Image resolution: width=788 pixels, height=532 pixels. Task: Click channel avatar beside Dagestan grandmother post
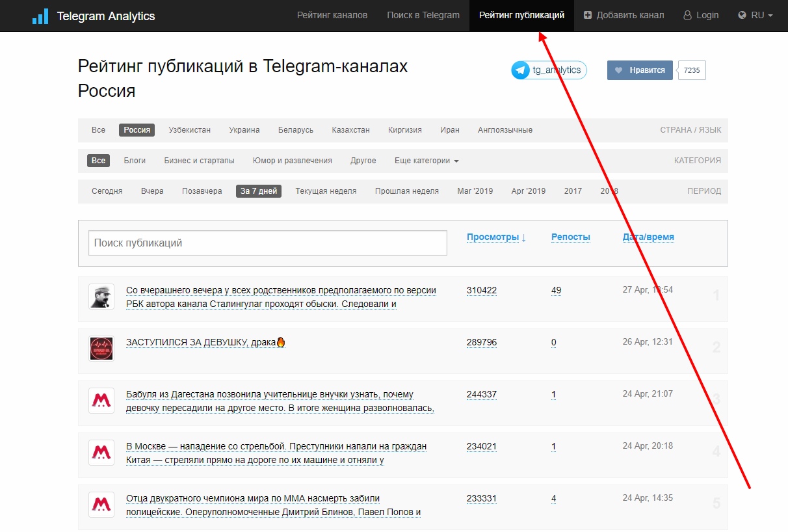coord(101,401)
